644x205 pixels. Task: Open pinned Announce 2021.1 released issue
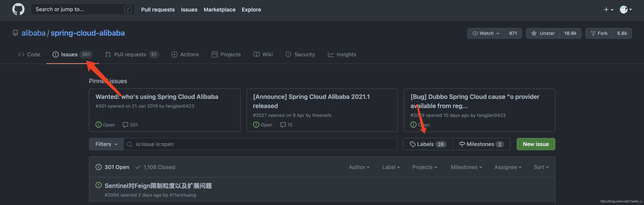coord(311,101)
